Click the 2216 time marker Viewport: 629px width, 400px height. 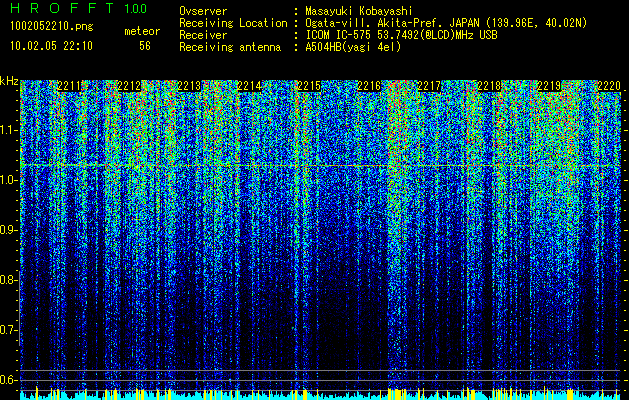click(x=369, y=86)
